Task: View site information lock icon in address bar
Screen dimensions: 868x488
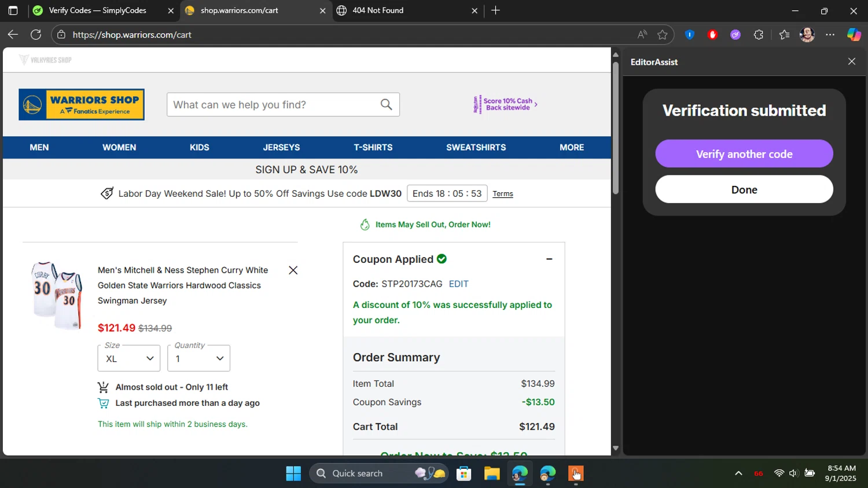Action: point(61,35)
